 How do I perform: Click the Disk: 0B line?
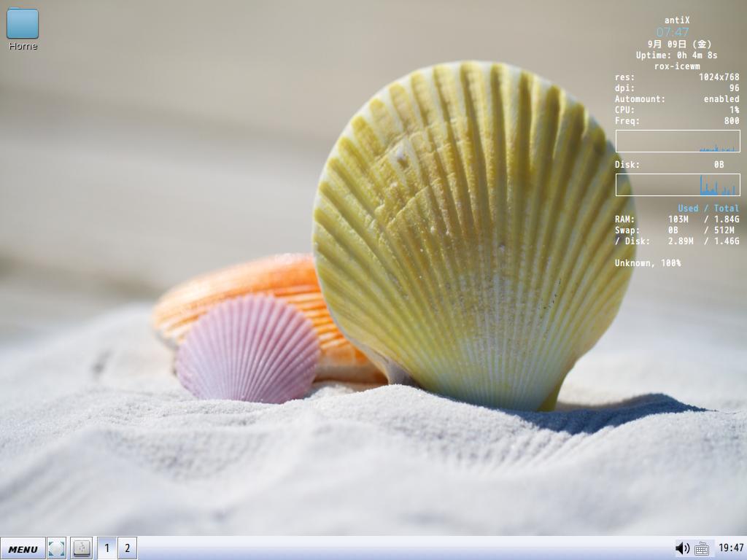click(x=670, y=165)
